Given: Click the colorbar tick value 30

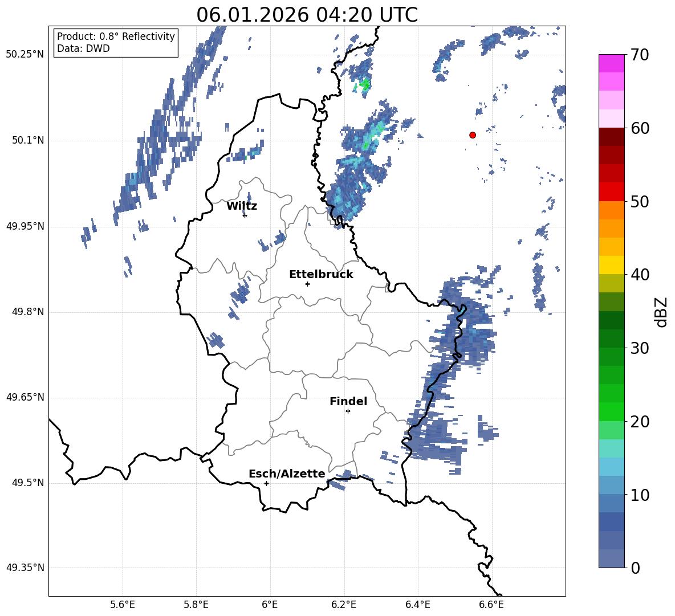Looking at the screenshot, I should click(x=640, y=348).
